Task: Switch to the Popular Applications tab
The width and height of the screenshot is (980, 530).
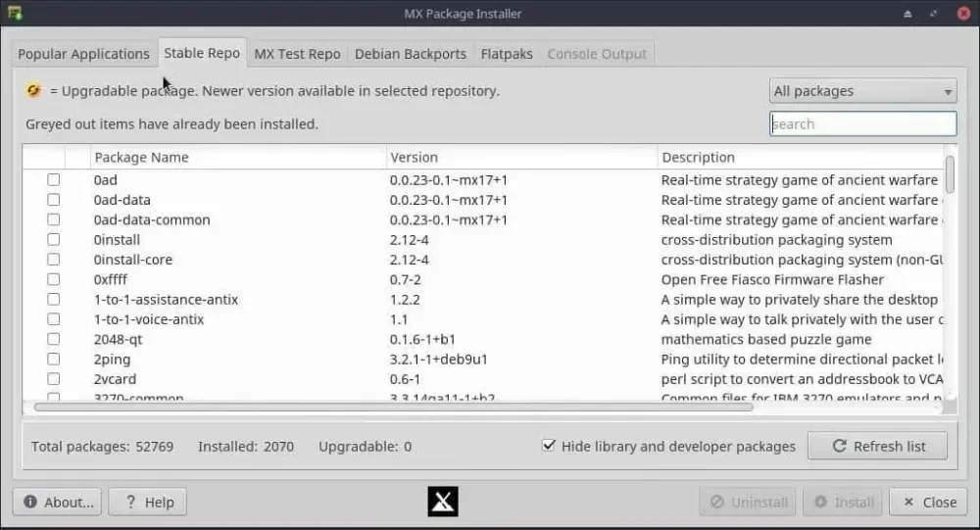Action: 83,54
